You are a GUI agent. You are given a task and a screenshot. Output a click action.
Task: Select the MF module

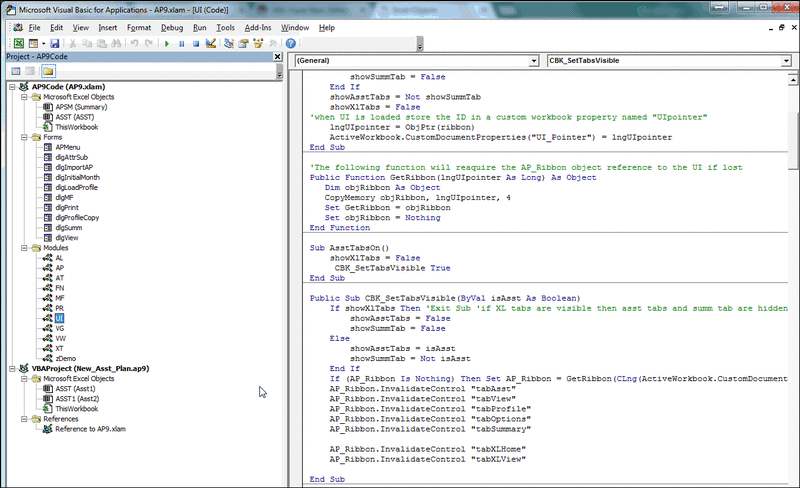pyautogui.click(x=60, y=298)
